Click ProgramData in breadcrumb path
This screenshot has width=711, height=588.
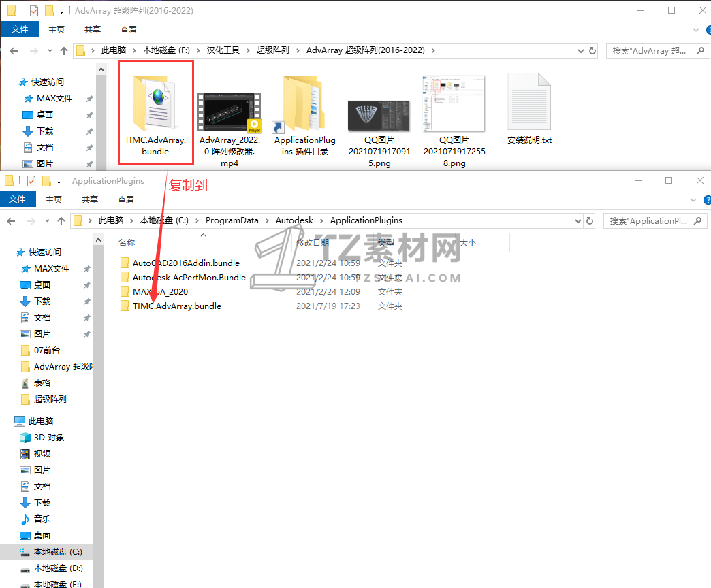click(232, 220)
